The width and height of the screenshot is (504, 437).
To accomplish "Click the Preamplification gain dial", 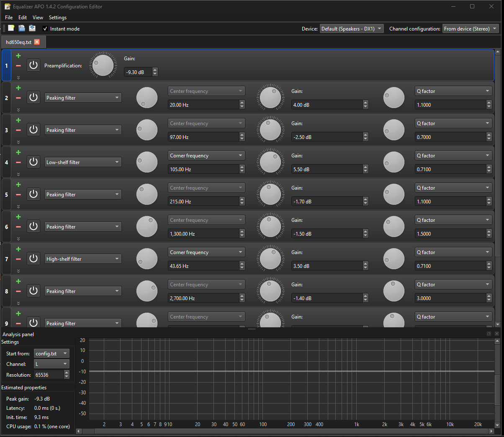I will click(103, 65).
